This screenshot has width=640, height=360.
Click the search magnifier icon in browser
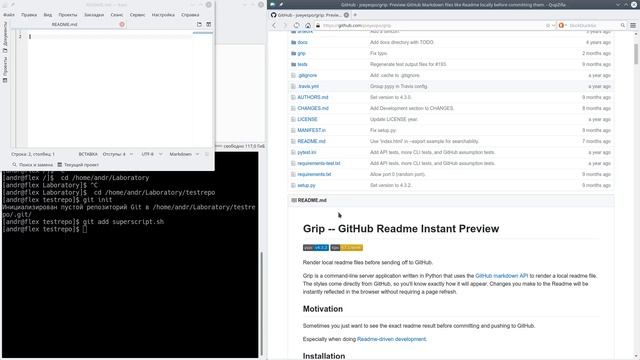(x=623, y=25)
